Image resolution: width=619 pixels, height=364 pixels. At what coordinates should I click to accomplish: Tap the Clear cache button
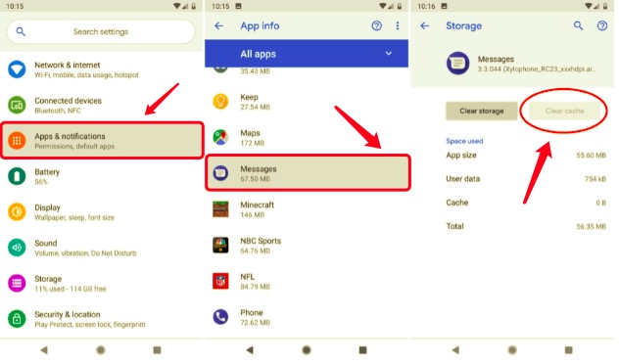[x=564, y=111]
